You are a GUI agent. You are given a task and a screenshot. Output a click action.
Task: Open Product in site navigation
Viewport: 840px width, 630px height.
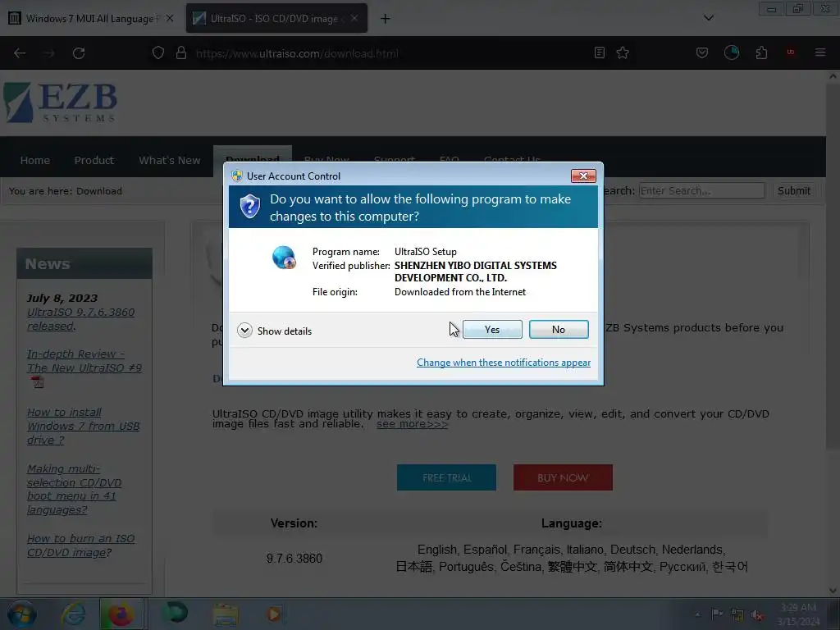tap(94, 160)
